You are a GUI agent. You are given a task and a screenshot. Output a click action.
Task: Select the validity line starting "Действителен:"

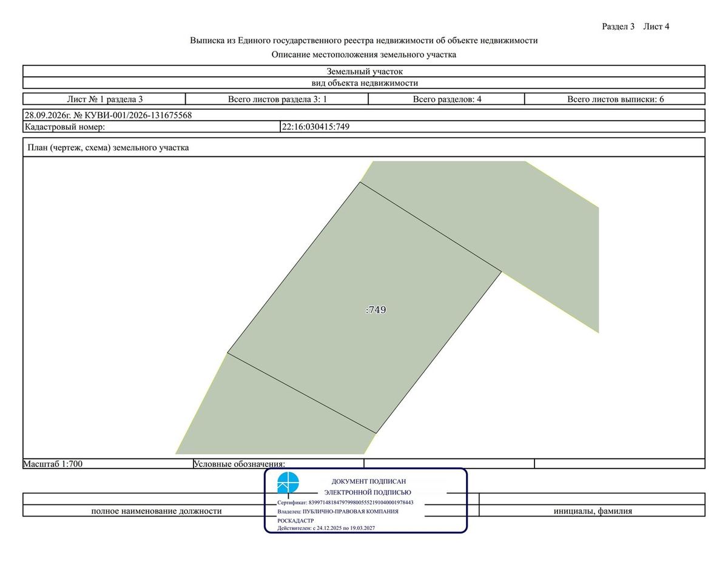click(326, 529)
